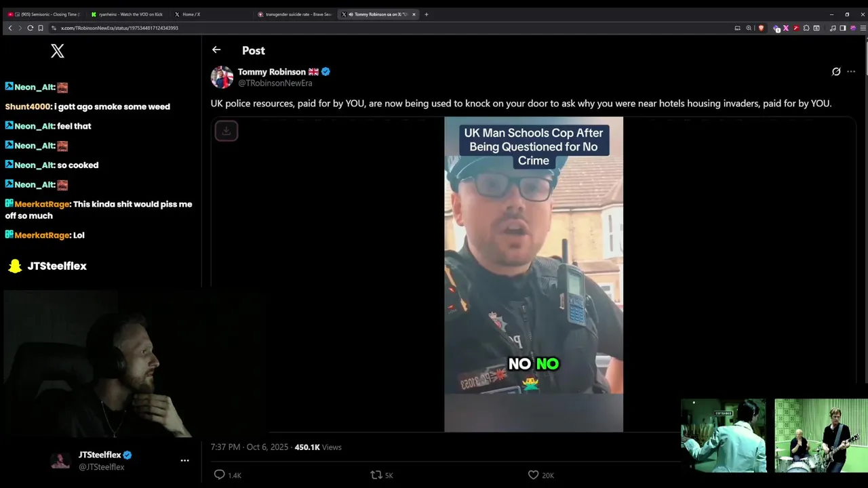Open the JTSteelflex account three-dot menu
This screenshot has height=488, width=868.
point(184,460)
